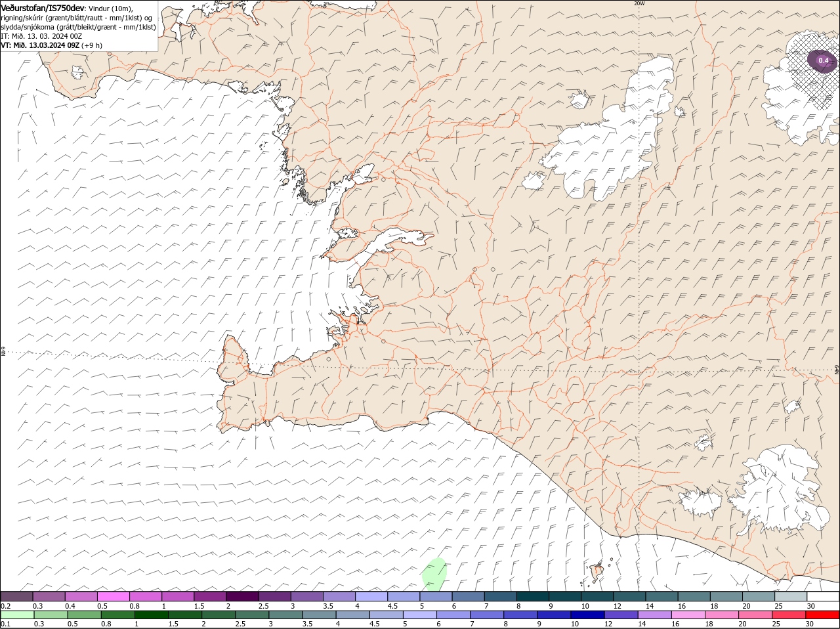Select top legend swatch between 0.2 and 0.3
Viewport: 840px width, 629px height.
tap(17, 596)
